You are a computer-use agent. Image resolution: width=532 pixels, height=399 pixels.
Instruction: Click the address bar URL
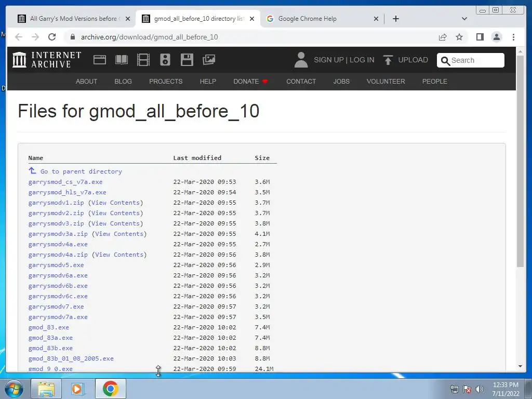point(149,37)
